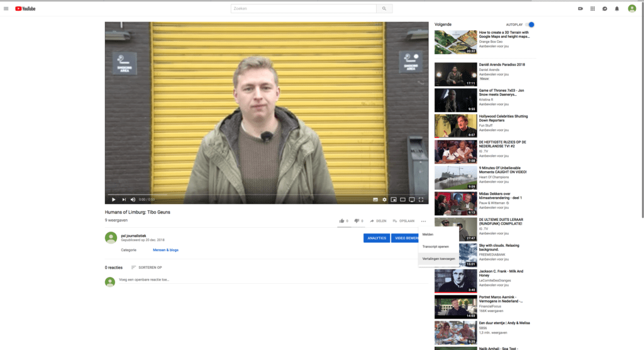The height and width of the screenshot is (350, 644).
Task: Dislike the video with thumbs down
Action: (357, 221)
